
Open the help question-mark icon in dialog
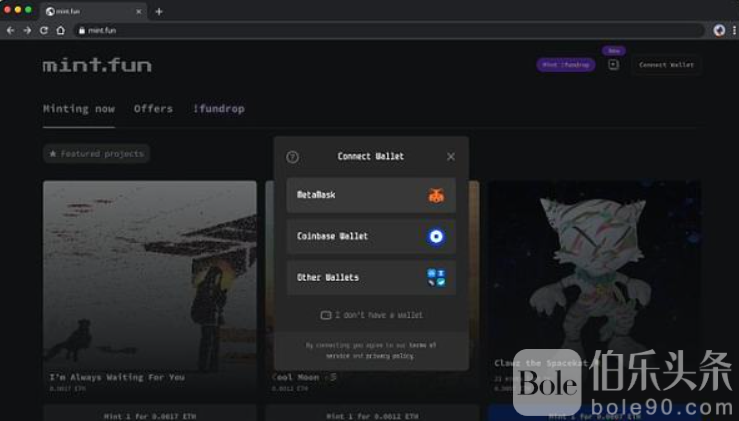click(x=292, y=157)
